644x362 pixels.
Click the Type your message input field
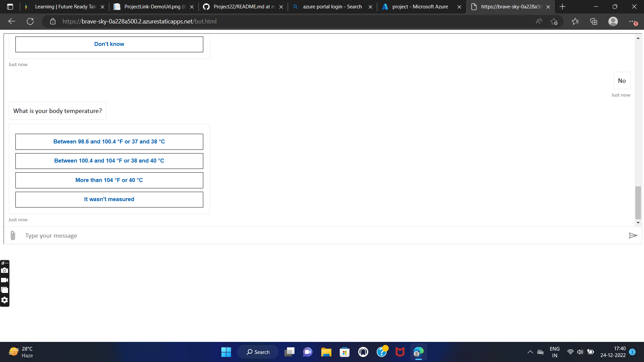tap(322, 236)
